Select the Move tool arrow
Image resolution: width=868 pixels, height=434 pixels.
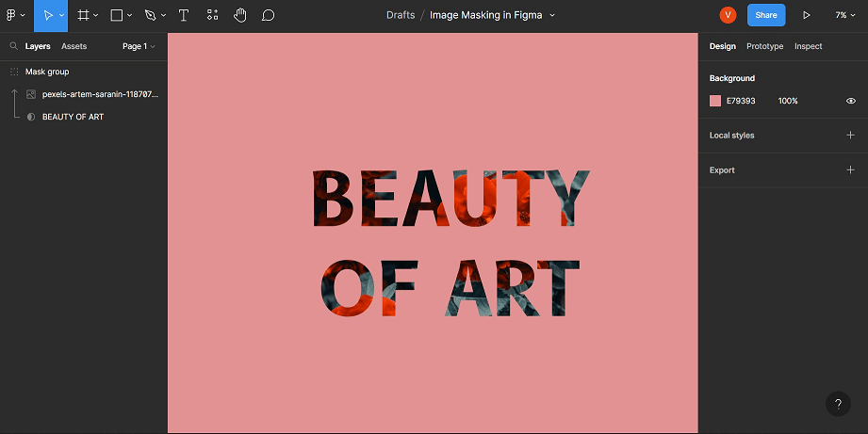tap(48, 15)
